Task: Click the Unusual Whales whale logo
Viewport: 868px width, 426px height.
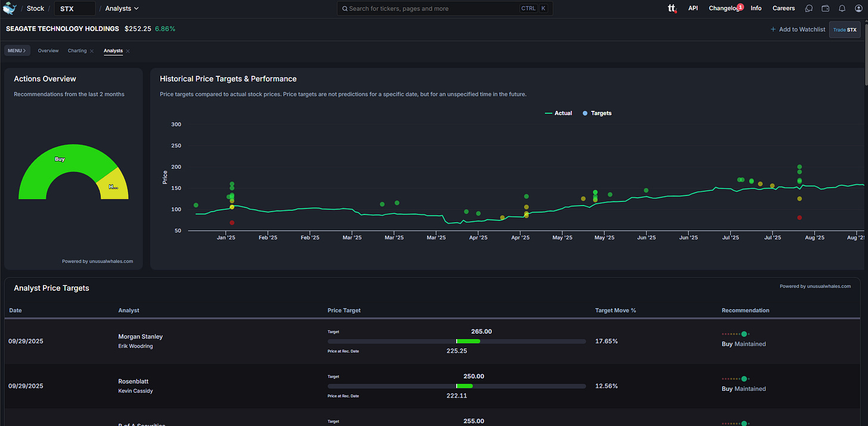Action: 10,8
